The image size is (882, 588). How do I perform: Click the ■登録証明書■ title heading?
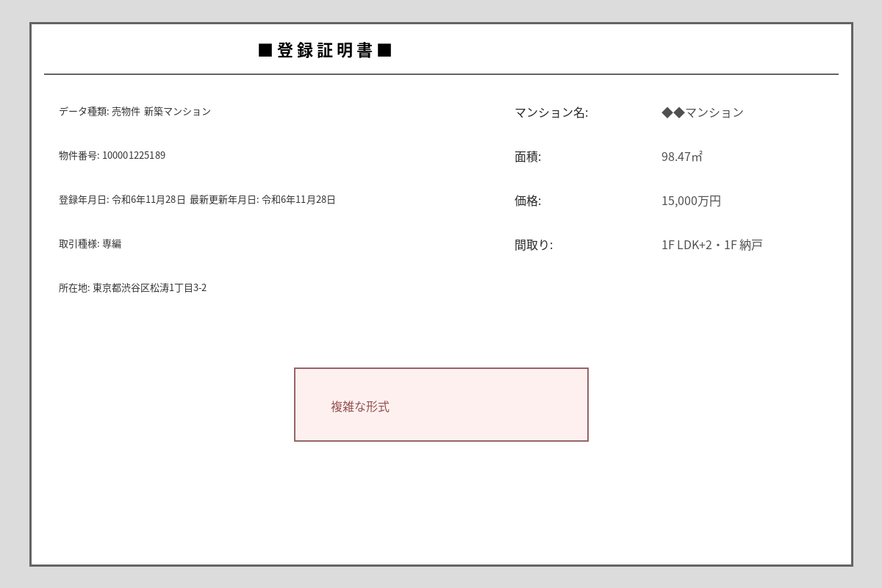323,51
